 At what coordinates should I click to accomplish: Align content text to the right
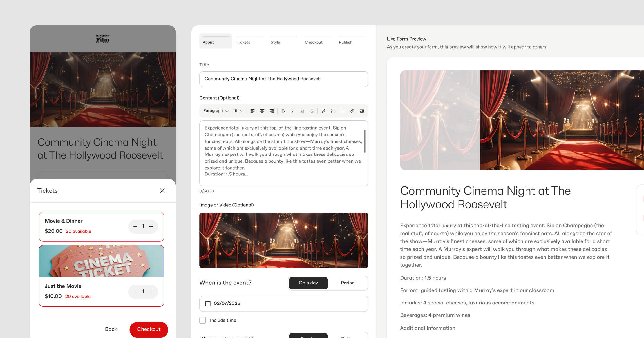click(x=272, y=111)
